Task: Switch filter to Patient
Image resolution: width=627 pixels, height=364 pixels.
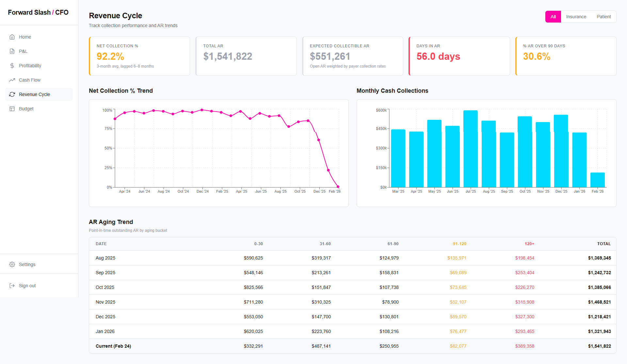Action: (x=604, y=17)
